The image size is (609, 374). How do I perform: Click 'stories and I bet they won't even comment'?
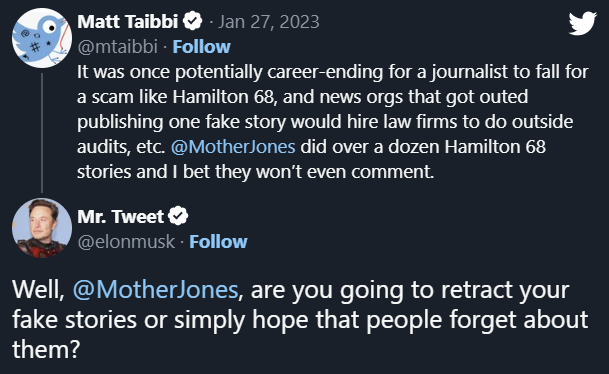255,172
